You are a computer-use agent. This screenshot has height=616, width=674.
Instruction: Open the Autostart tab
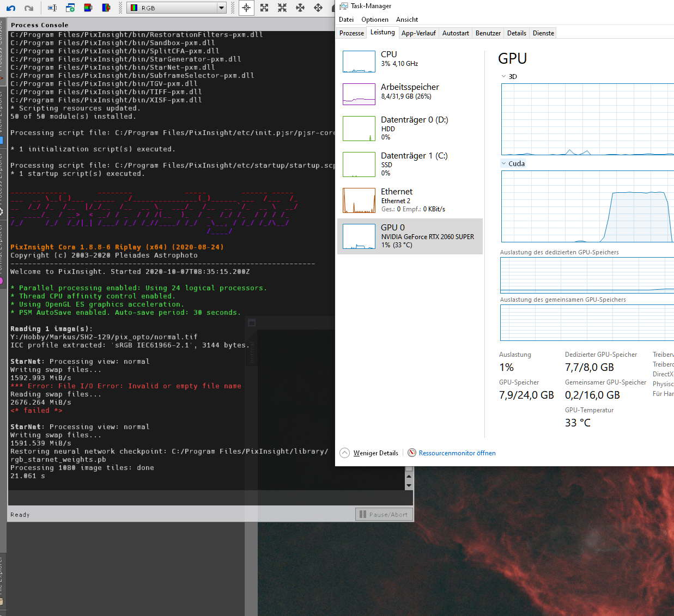(x=456, y=33)
